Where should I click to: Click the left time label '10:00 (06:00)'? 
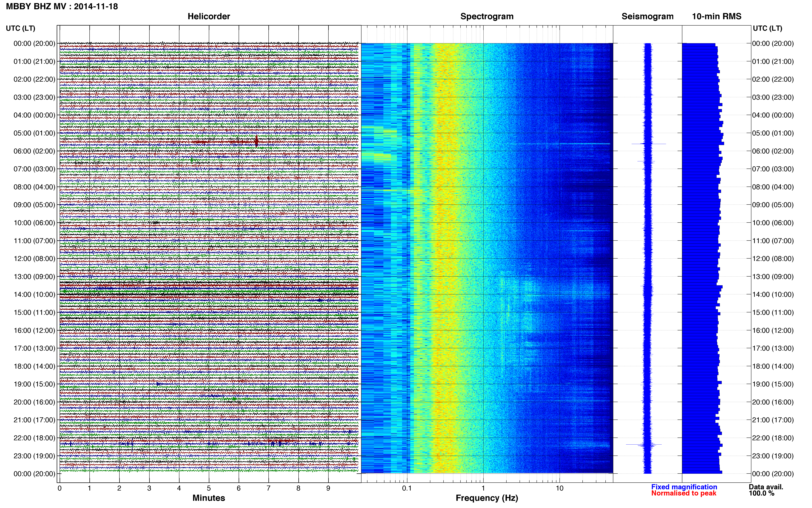pos(34,223)
